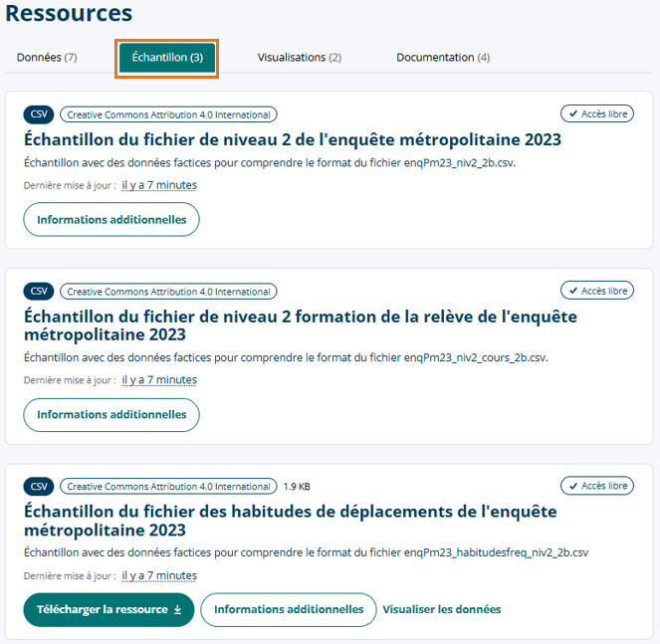
Task: Download the habitudes resource with Télécharger la ressource
Action: tap(109, 609)
